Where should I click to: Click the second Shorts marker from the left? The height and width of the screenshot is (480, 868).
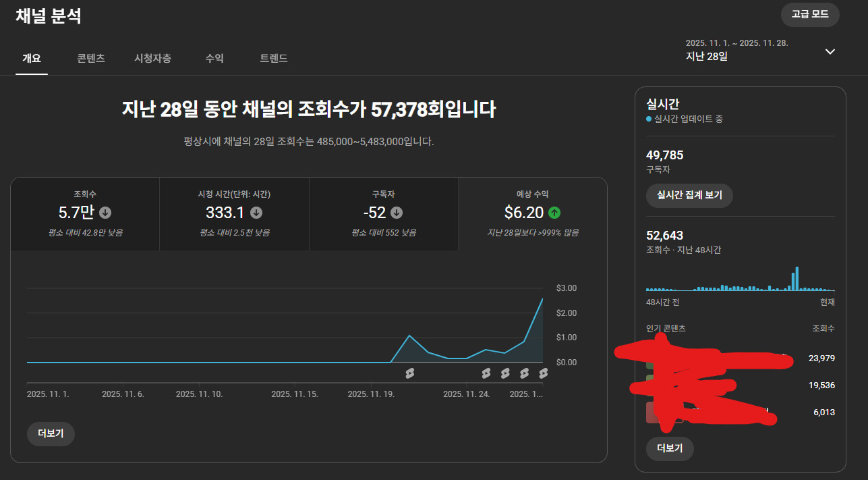[486, 373]
